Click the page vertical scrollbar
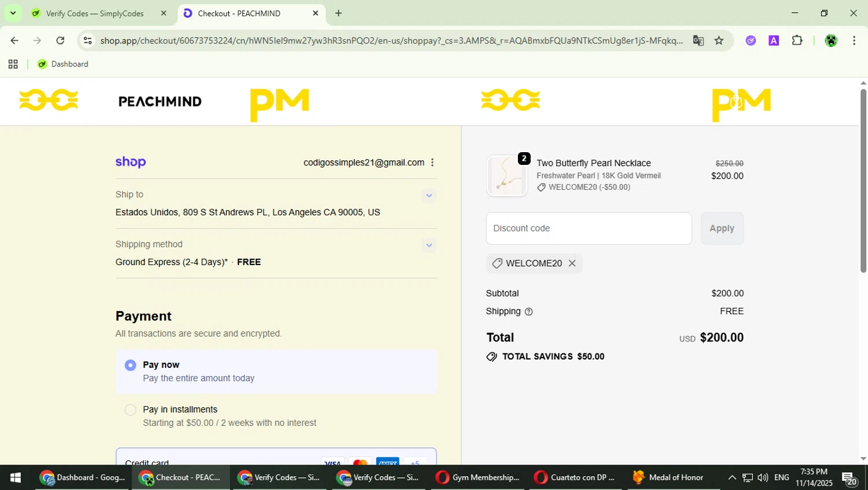The image size is (868, 490). [x=863, y=180]
